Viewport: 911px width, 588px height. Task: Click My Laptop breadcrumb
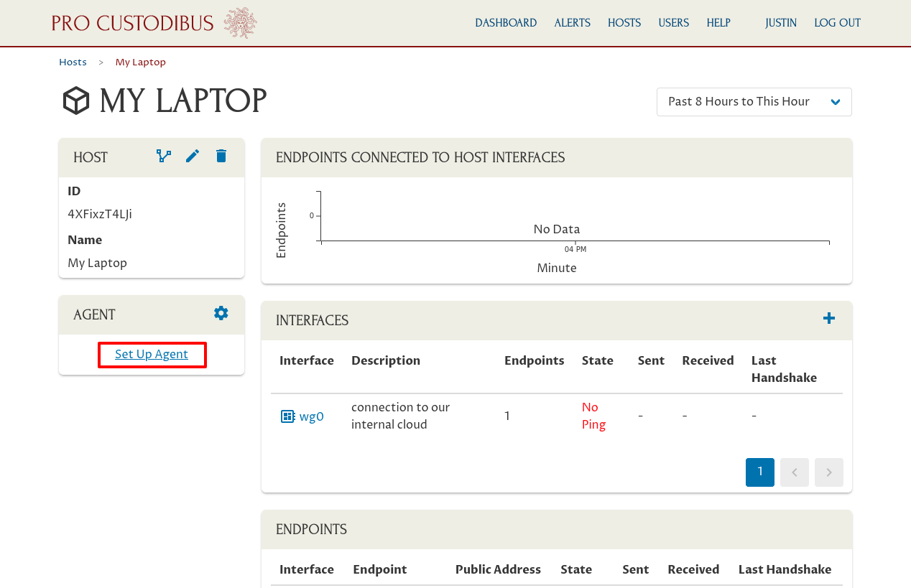coord(141,62)
